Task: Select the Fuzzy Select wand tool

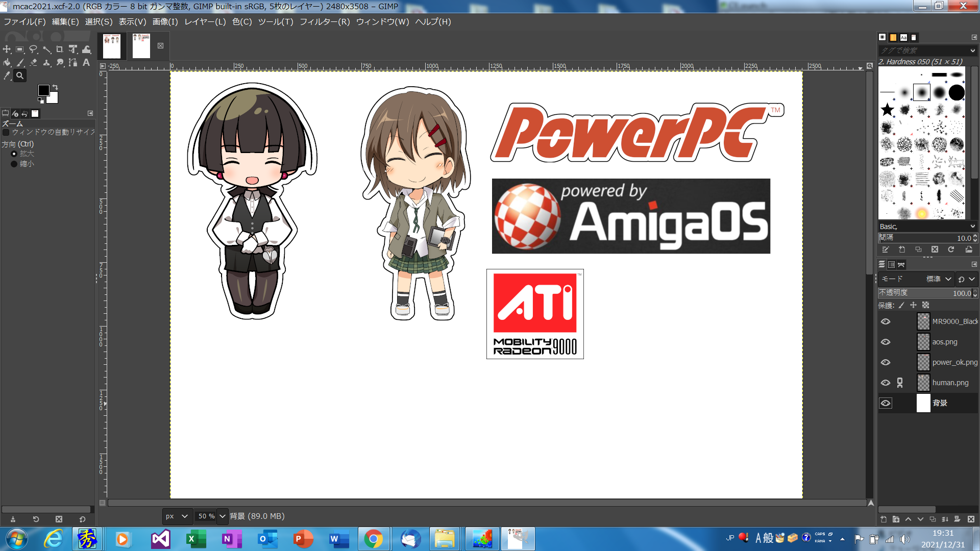Action: tap(46, 49)
